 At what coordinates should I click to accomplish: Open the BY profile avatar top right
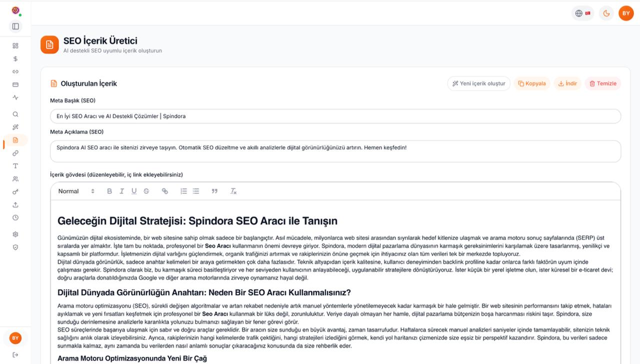click(x=626, y=13)
